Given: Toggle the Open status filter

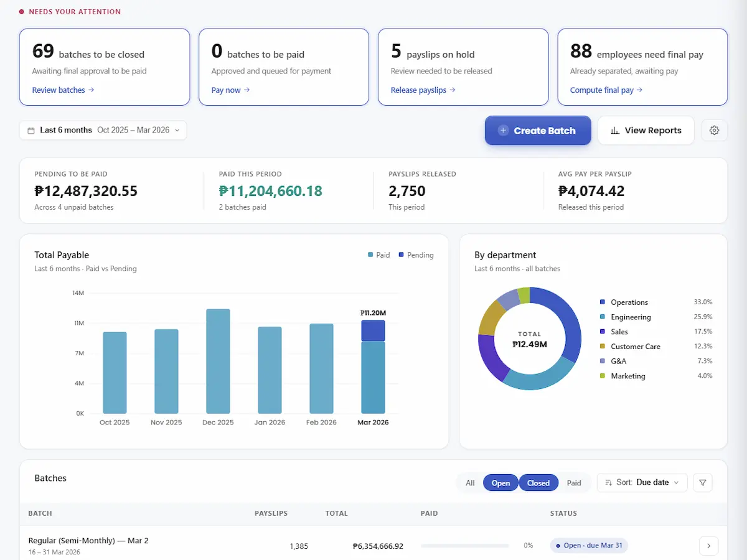Looking at the screenshot, I should (500, 483).
